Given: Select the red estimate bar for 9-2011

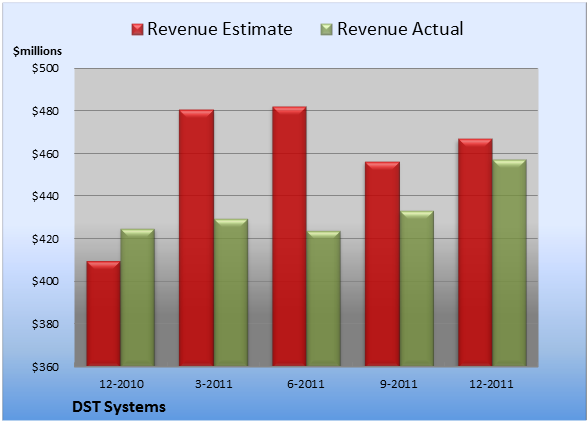Looking at the screenshot, I should click(382, 264).
